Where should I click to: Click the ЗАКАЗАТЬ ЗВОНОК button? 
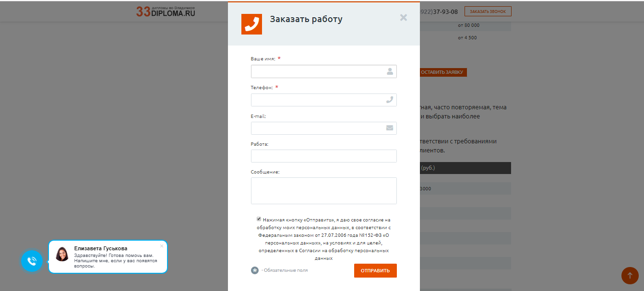[x=488, y=12]
